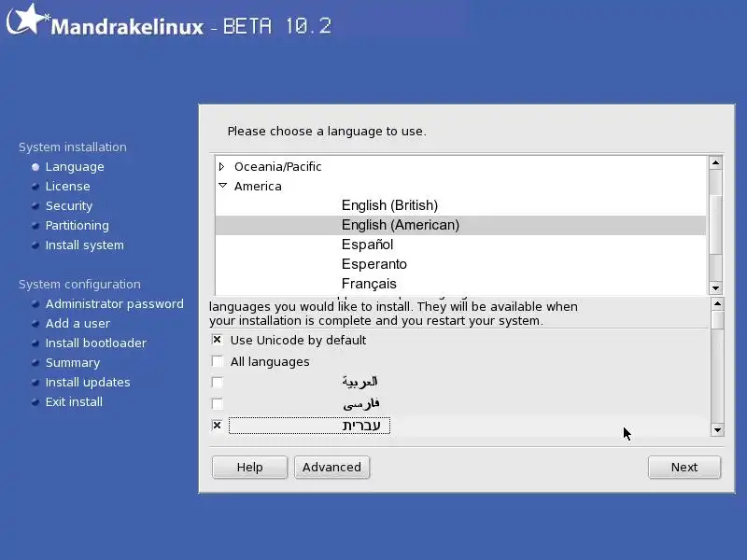
Task: Click the Oceania/Pacific region label
Action: tap(277, 167)
